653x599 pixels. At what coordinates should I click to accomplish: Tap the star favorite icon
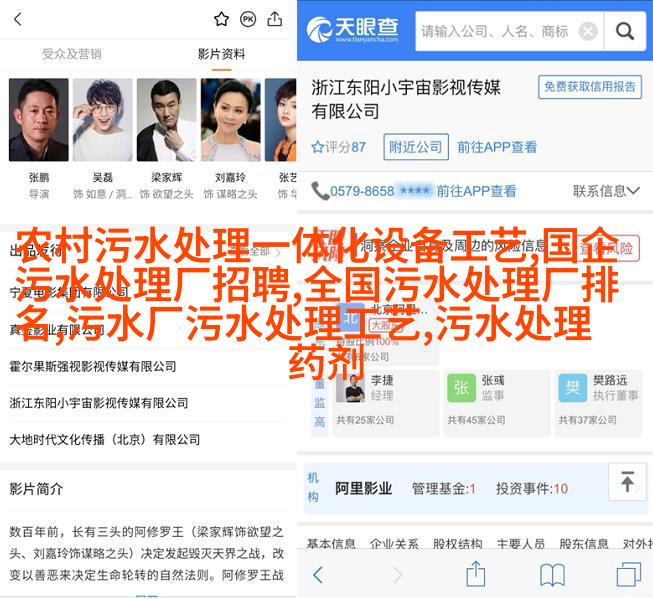[x=221, y=19]
